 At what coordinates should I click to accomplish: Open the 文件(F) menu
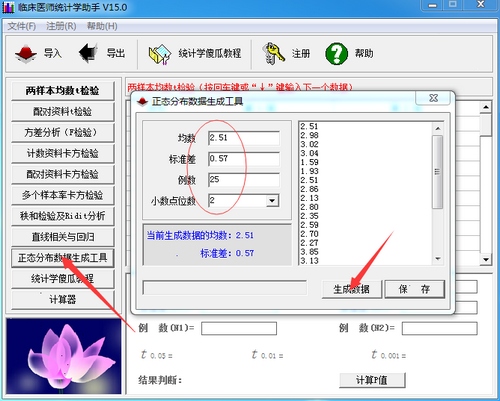pyautogui.click(x=22, y=26)
